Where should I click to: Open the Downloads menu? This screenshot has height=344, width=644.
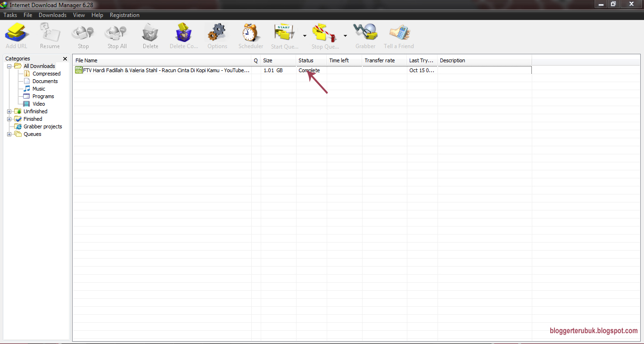click(x=52, y=15)
